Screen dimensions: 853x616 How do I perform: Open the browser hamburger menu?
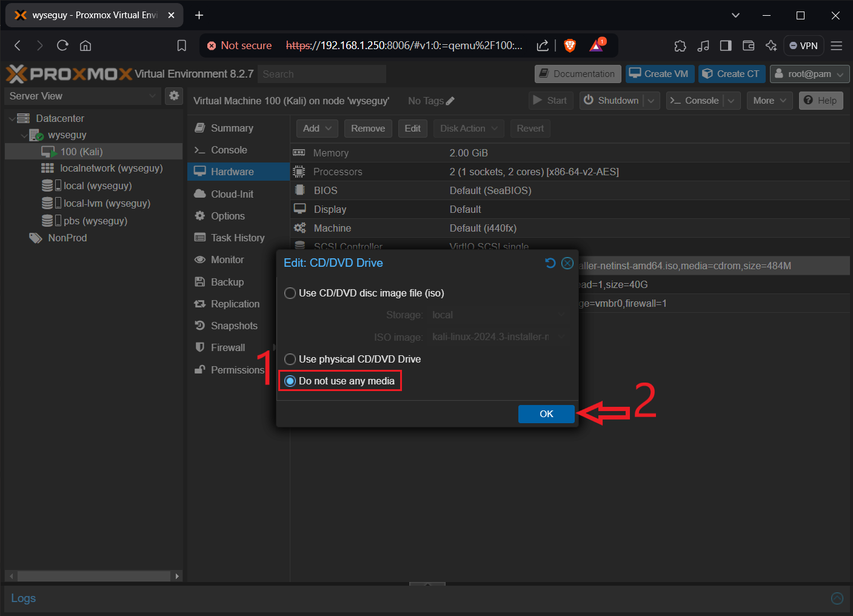point(837,45)
